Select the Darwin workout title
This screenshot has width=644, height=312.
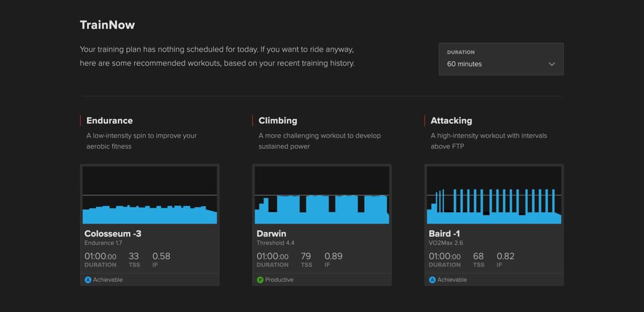tap(272, 234)
